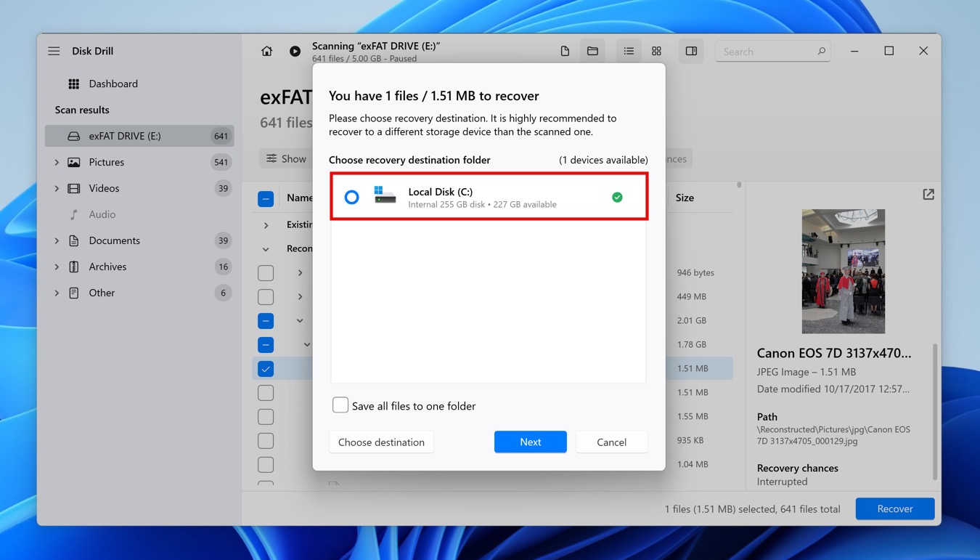Expand the Archives category

[x=57, y=267]
